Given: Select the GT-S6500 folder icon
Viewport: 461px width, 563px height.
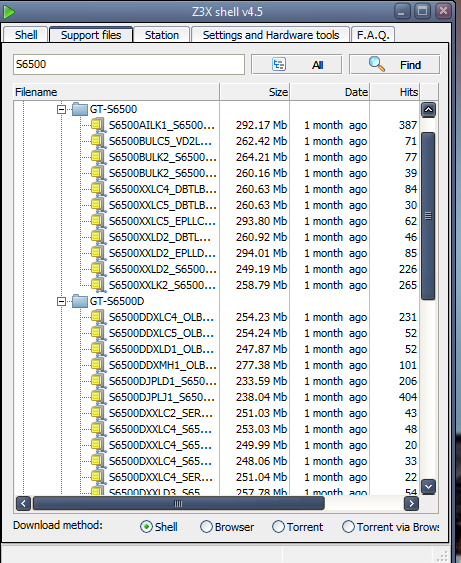Looking at the screenshot, I should (x=80, y=109).
